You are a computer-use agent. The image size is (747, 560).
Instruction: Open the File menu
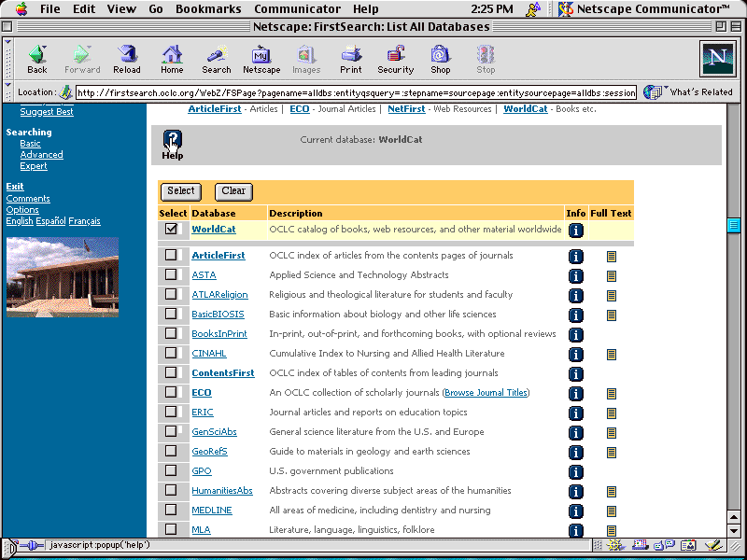click(50, 8)
